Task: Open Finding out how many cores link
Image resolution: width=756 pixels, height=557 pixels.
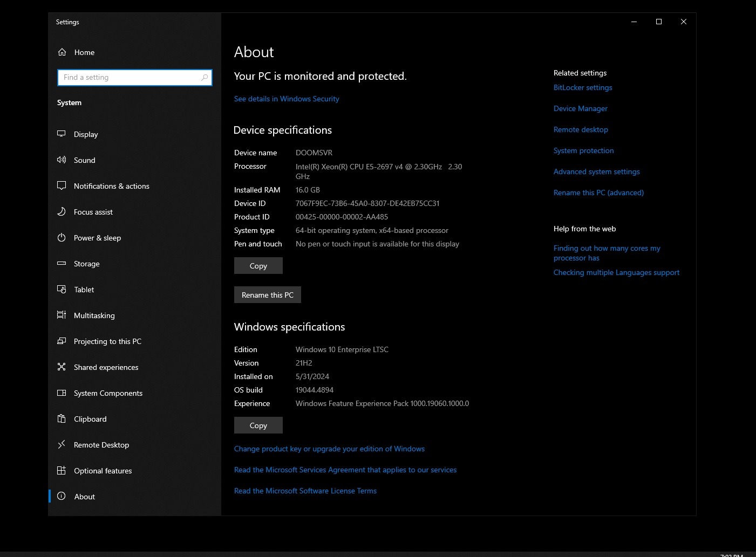Action: (x=607, y=253)
